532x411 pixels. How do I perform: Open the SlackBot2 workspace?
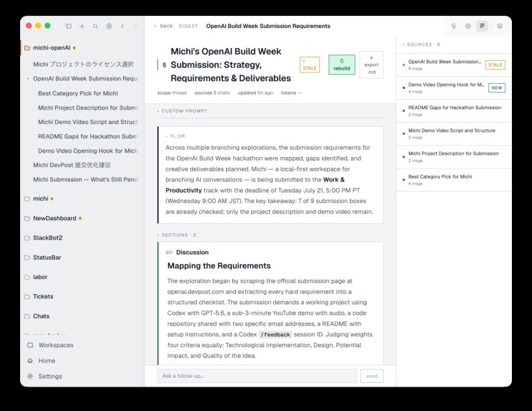tap(47, 238)
